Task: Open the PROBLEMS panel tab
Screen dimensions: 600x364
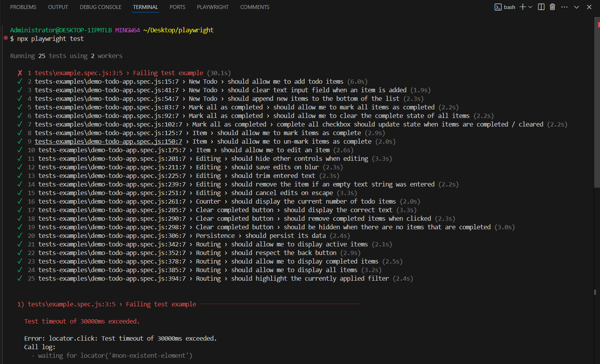Action: tap(23, 7)
